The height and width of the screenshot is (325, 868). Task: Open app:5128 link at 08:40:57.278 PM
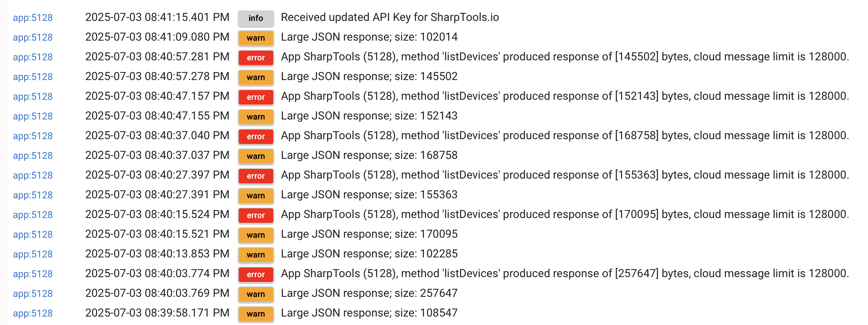pos(33,77)
